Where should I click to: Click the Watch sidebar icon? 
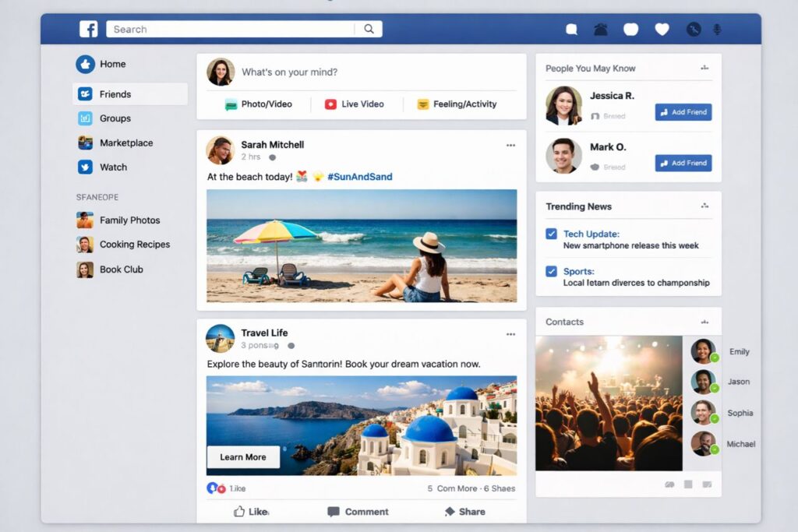85,167
